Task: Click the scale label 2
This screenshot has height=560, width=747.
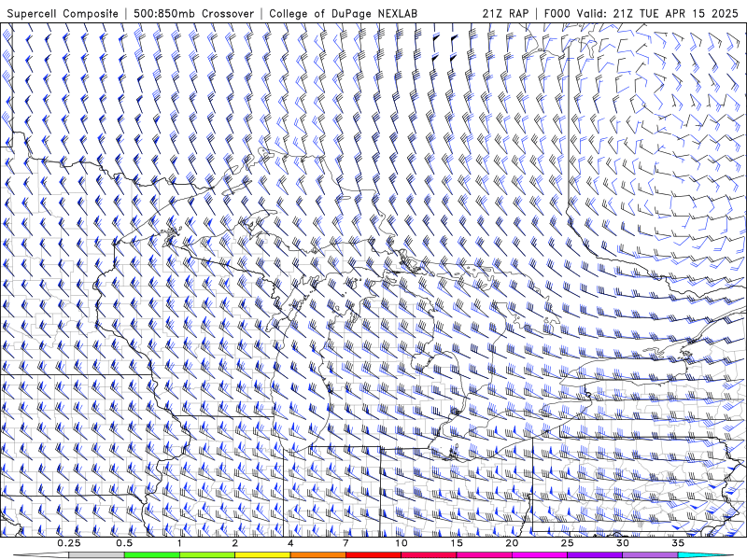Action: (235, 543)
